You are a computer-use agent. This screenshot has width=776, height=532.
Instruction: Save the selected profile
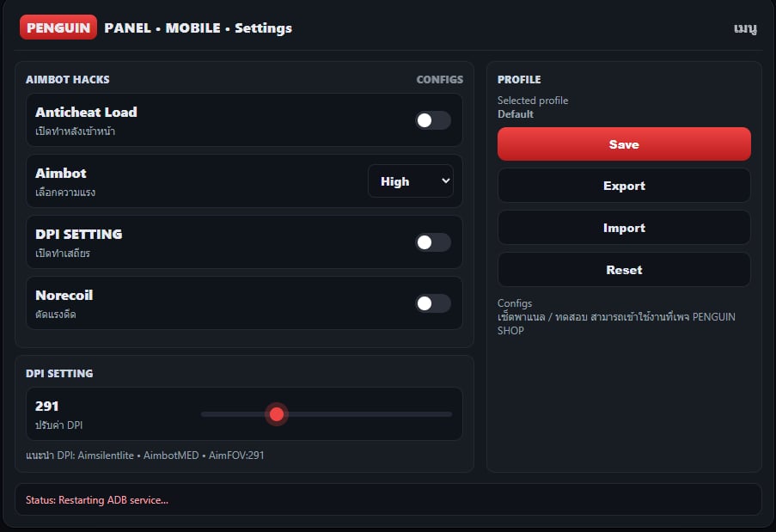(624, 144)
